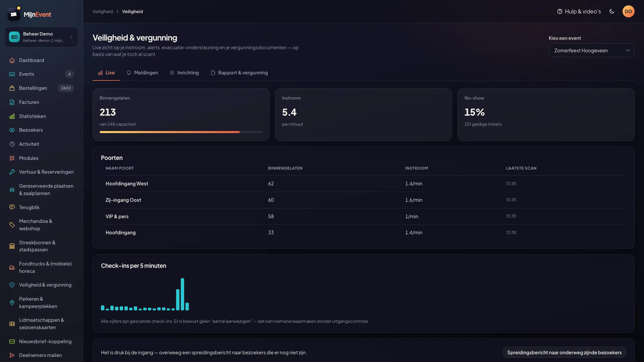This screenshot has width=644, height=362.
Task: Open Hulp & video's link
Action: (579, 11)
